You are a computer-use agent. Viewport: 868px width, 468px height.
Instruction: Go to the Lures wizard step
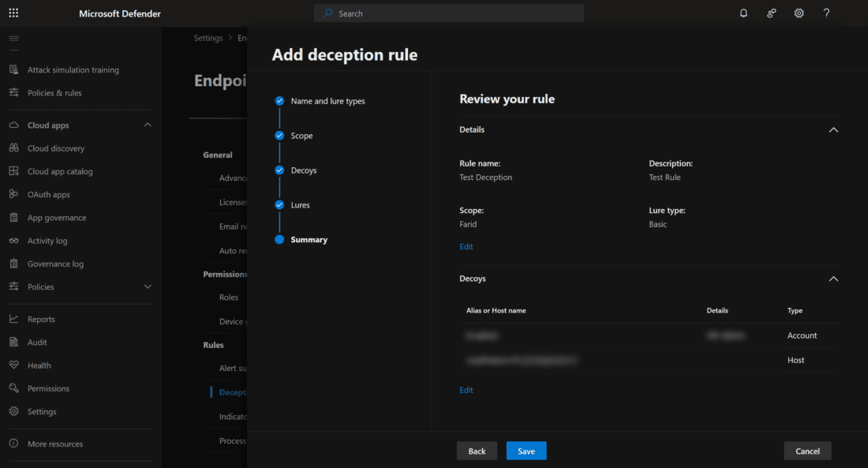(300, 205)
